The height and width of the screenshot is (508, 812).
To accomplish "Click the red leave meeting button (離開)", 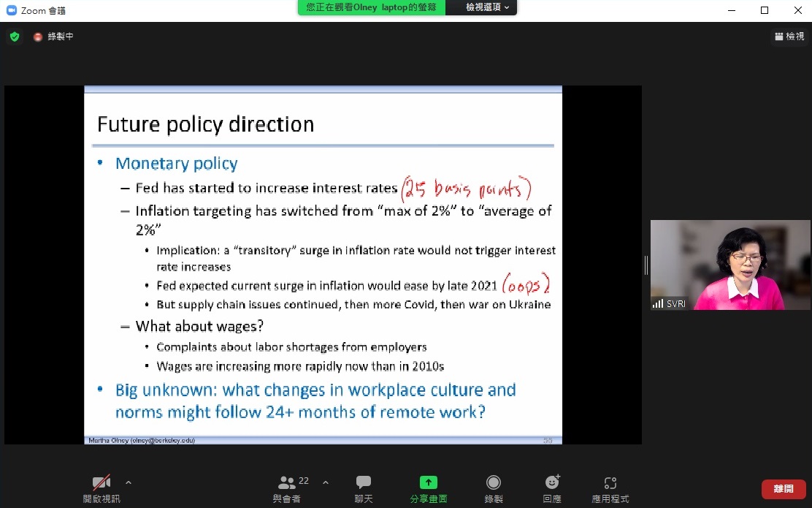I will [x=784, y=489].
